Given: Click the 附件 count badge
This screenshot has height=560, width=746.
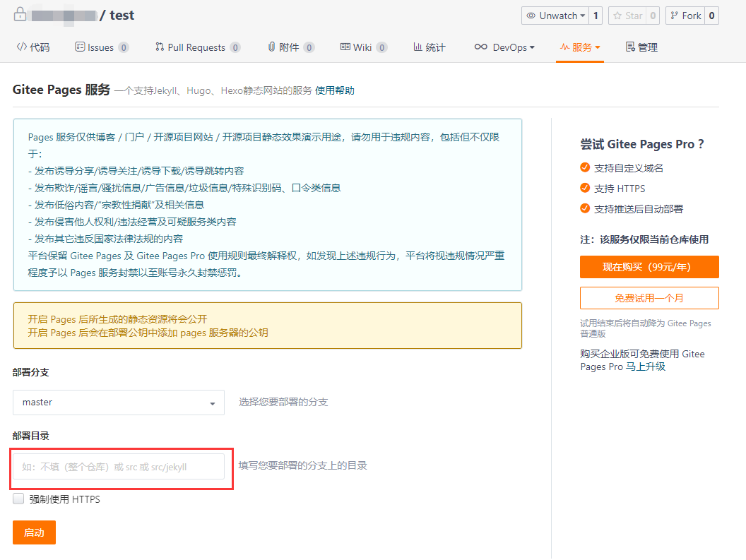Looking at the screenshot, I should tap(309, 47).
